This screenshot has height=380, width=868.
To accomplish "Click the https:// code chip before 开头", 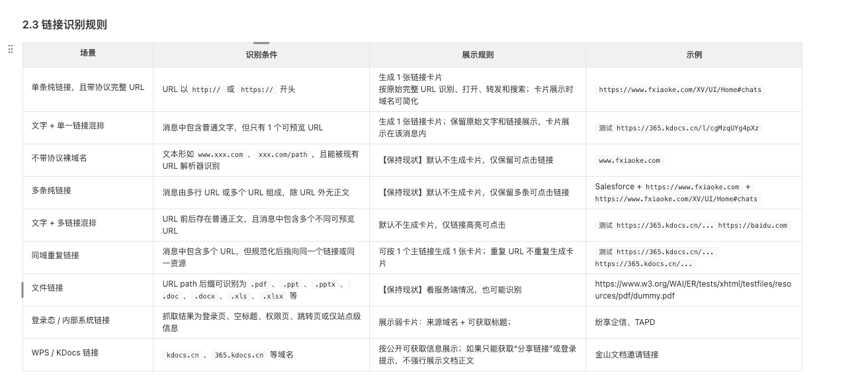I will coord(258,89).
